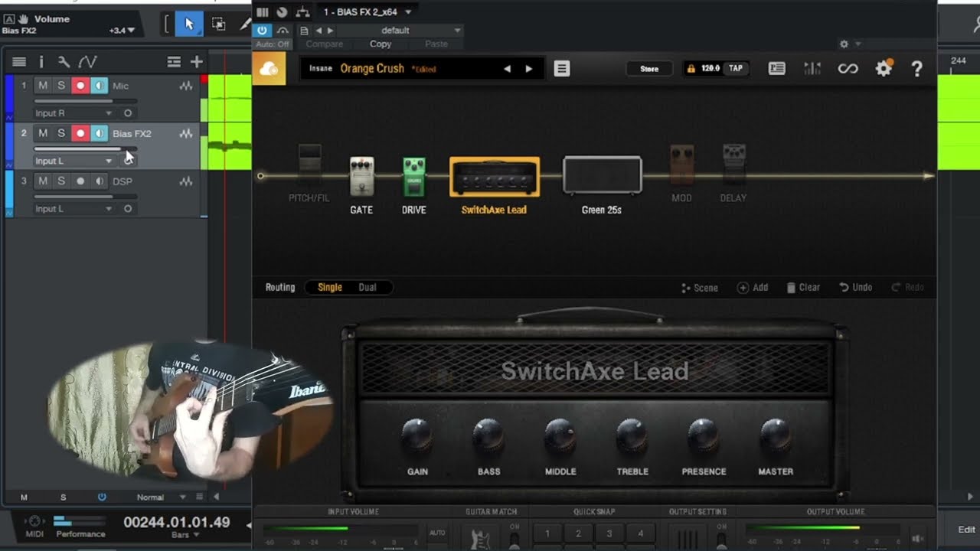The height and width of the screenshot is (551, 980).
Task: Open the ToneCloud icon in BIAS FX
Action: coord(269,69)
